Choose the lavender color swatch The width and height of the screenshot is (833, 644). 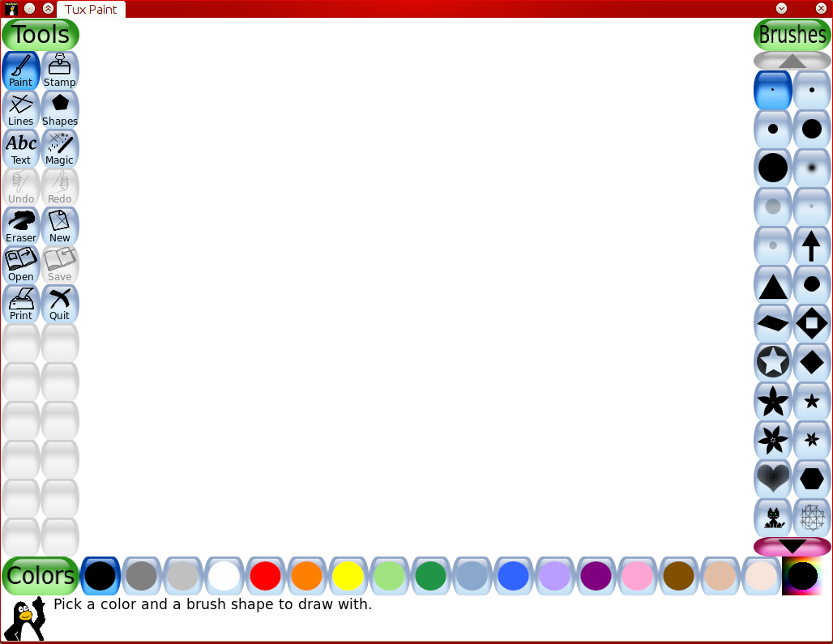[554, 575]
